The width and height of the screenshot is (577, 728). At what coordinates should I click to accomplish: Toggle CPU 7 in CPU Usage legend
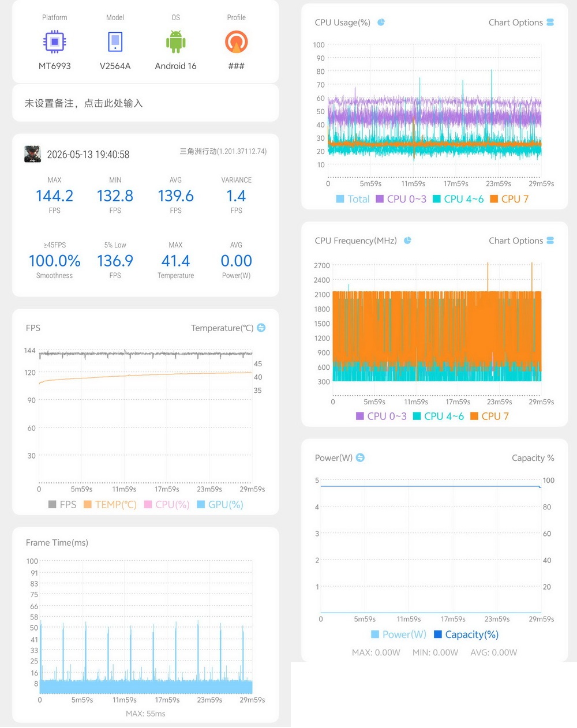[509, 199]
